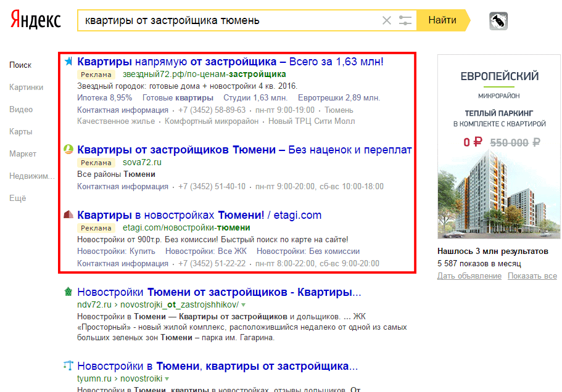Click the Яндекс logo
562x392 pixels.
[x=36, y=20]
